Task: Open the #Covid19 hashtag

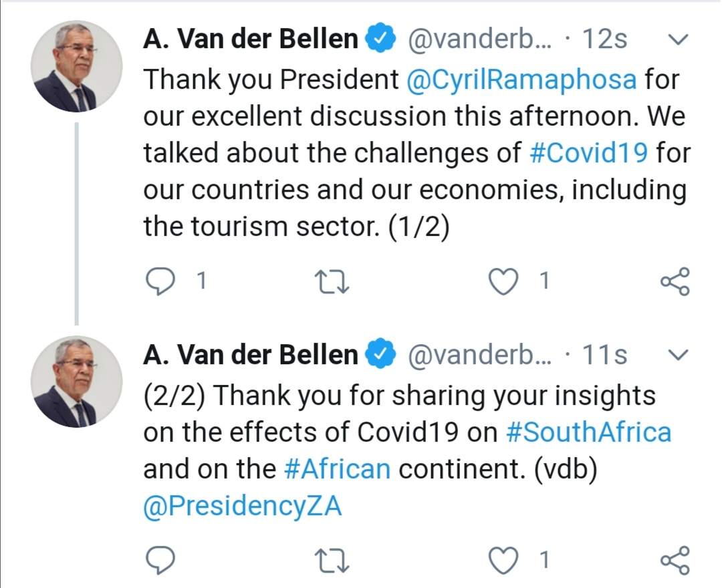Action: coord(588,153)
